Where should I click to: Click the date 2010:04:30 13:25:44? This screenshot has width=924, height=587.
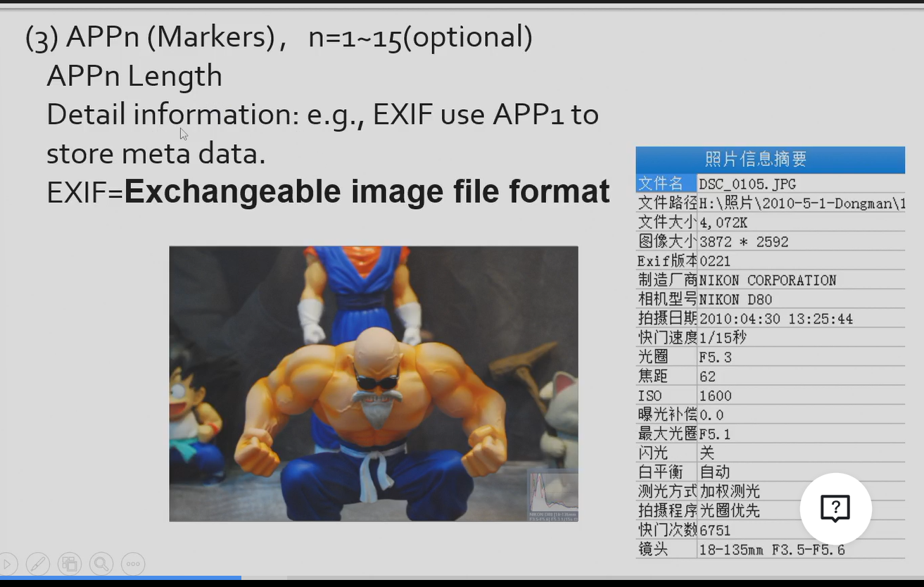776,319
